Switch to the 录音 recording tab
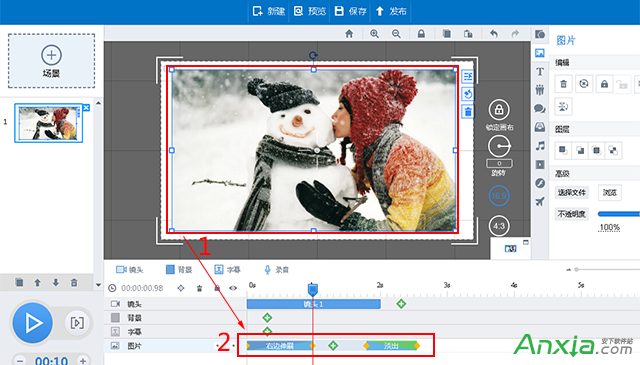The height and width of the screenshot is (365, 640). (x=276, y=269)
